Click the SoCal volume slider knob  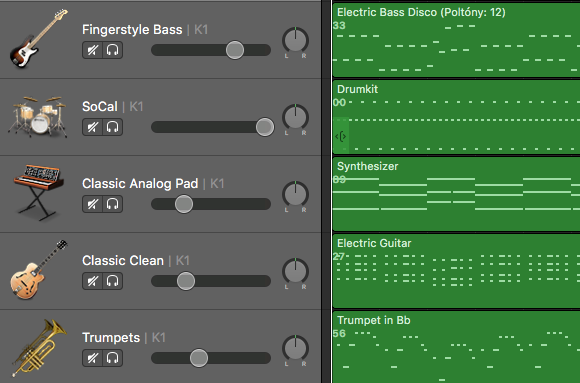(265, 127)
